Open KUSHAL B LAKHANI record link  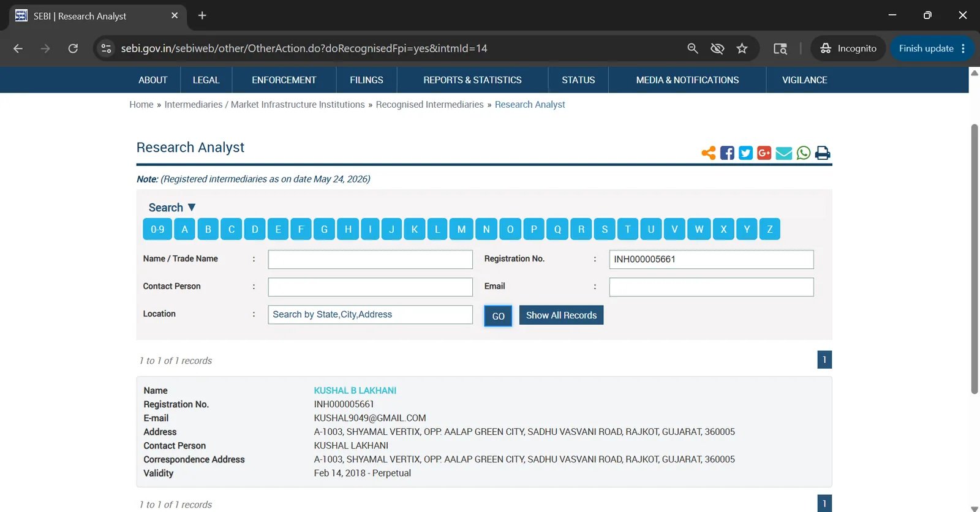[x=355, y=391]
